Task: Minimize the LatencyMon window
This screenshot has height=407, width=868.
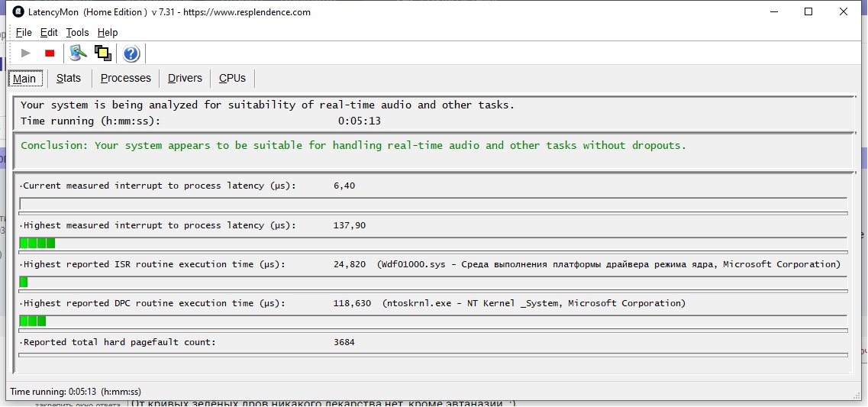Action: [773, 11]
